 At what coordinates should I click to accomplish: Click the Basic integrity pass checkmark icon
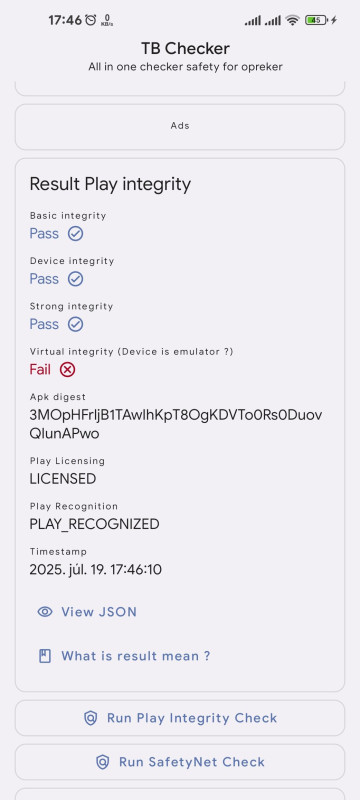(75, 234)
